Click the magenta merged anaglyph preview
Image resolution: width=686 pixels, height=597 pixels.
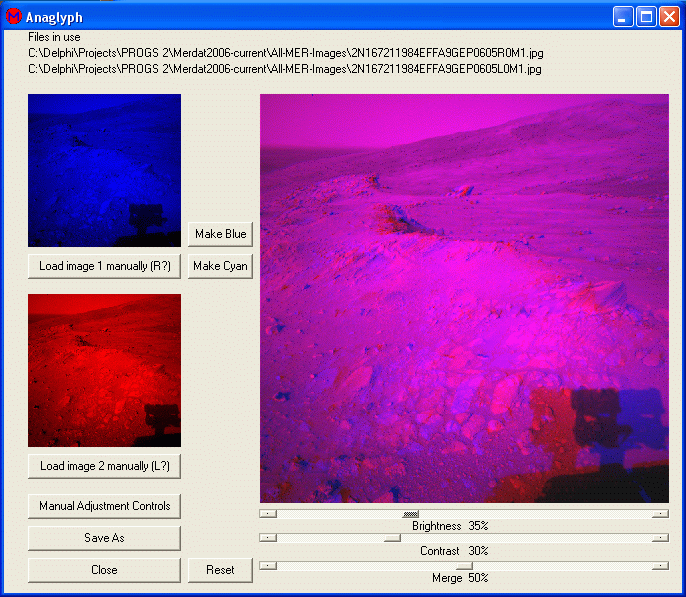pos(464,298)
